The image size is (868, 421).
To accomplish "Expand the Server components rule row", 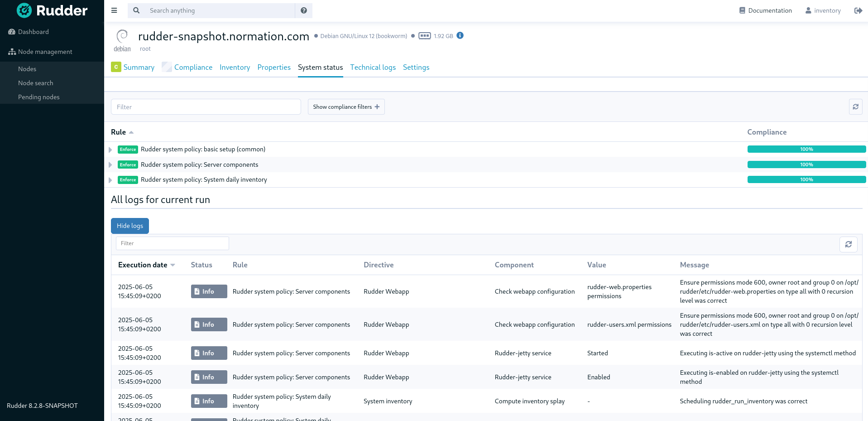I will point(110,165).
